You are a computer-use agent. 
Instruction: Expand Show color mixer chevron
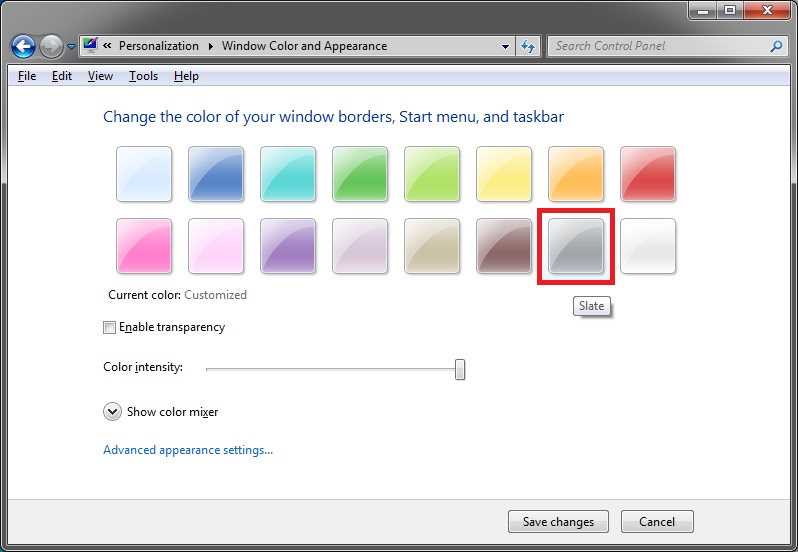coord(112,412)
